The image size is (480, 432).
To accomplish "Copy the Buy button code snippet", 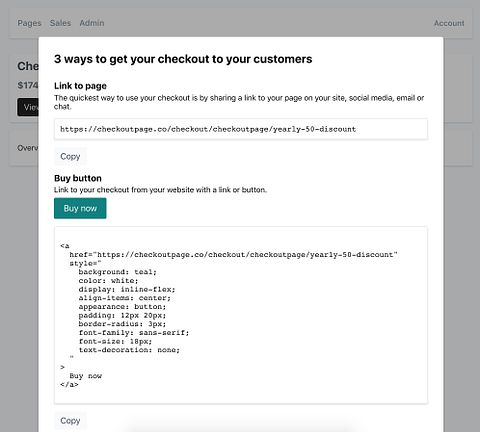I will (70, 421).
